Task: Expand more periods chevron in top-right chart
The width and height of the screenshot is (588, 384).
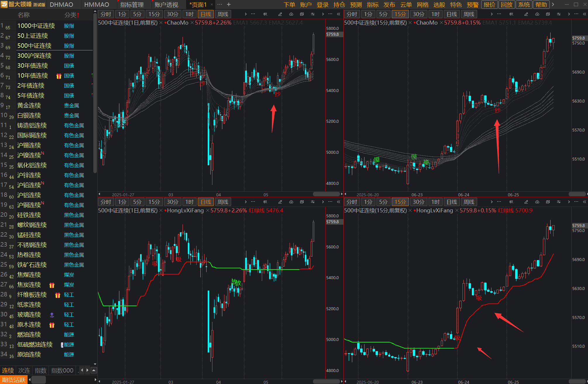Action: 491,14
